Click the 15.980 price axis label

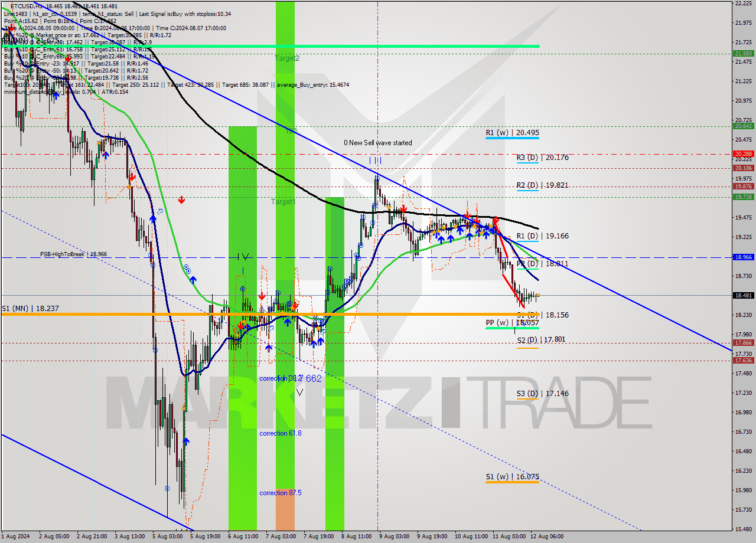pos(743,490)
